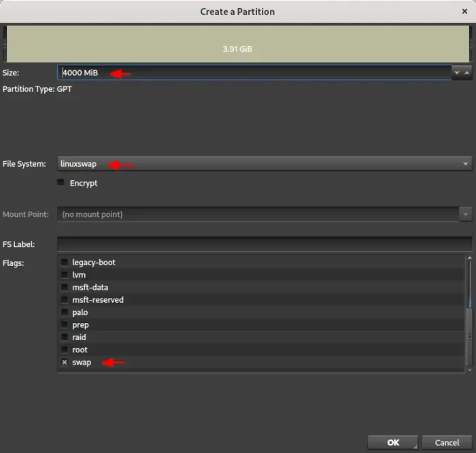Click the left handle of partition bar

[x=5, y=44]
